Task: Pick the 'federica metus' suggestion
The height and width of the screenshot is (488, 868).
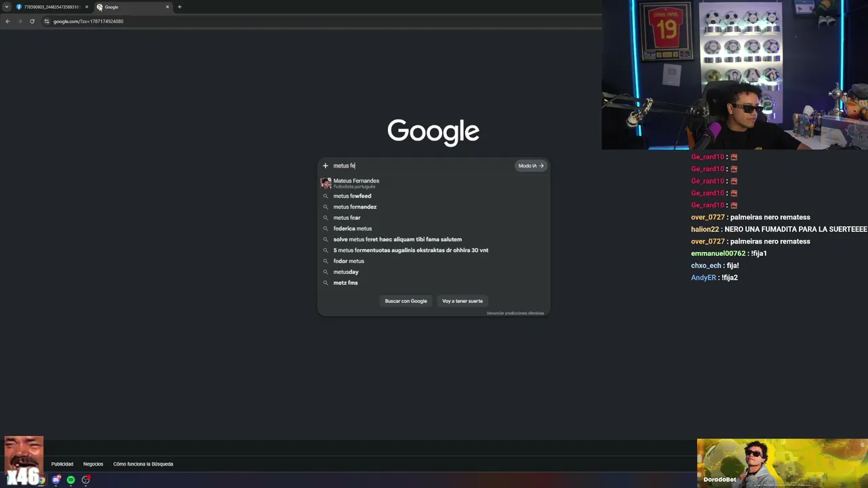Action: pyautogui.click(x=434, y=228)
